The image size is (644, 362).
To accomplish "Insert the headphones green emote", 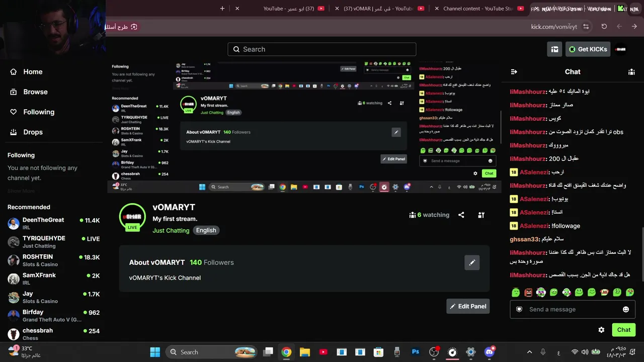I will (541, 292).
